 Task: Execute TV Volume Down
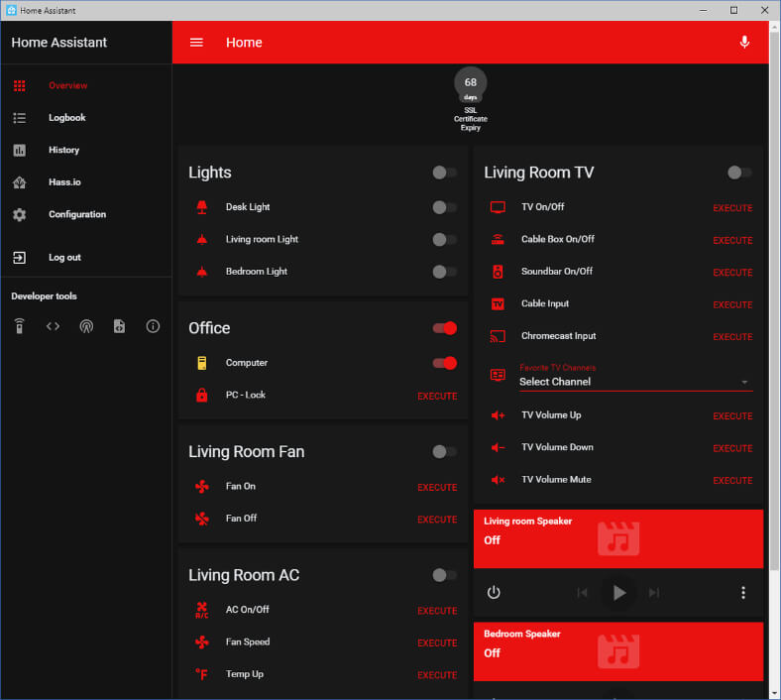coord(732,448)
